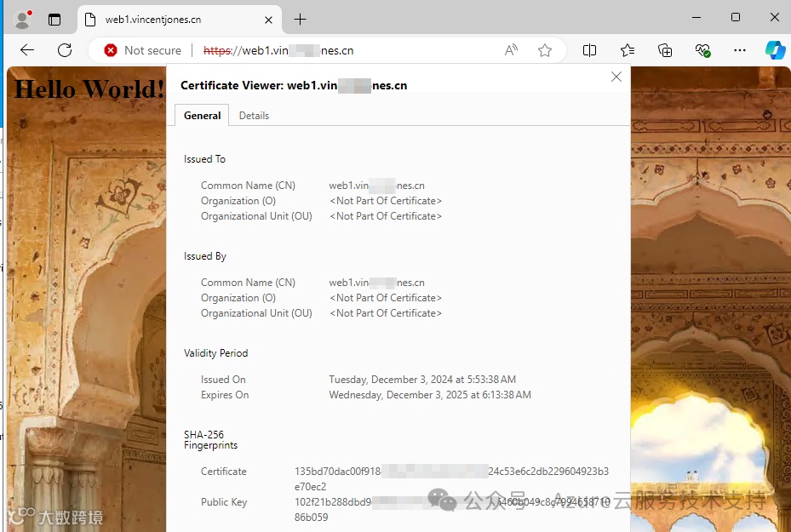This screenshot has width=791, height=532.
Task: Switch to the Details tab
Action: [254, 116]
